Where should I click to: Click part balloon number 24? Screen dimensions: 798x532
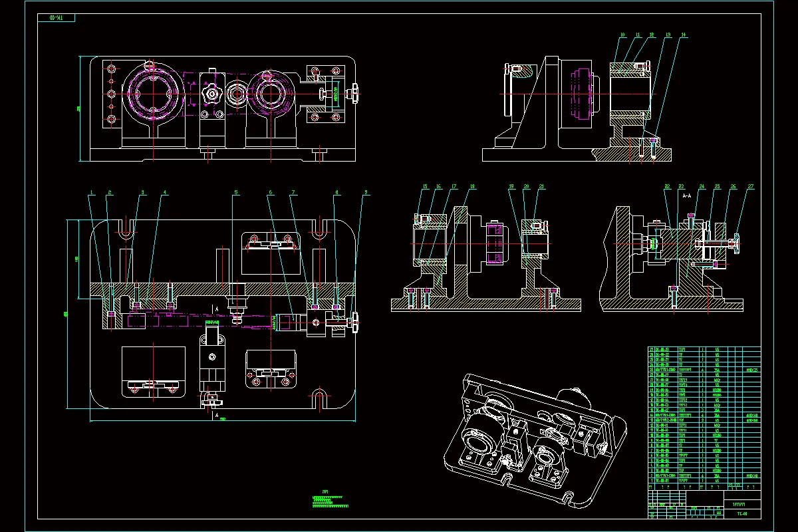pyautogui.click(x=702, y=187)
